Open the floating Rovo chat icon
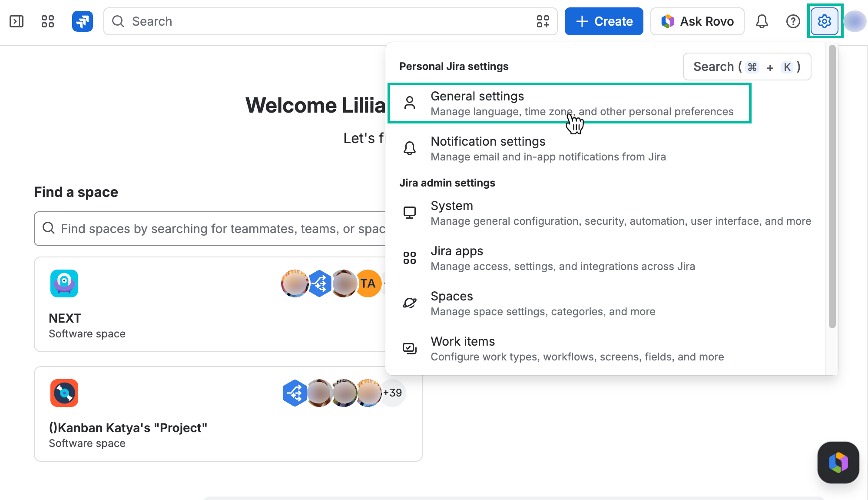The height and width of the screenshot is (500, 868). (x=838, y=463)
